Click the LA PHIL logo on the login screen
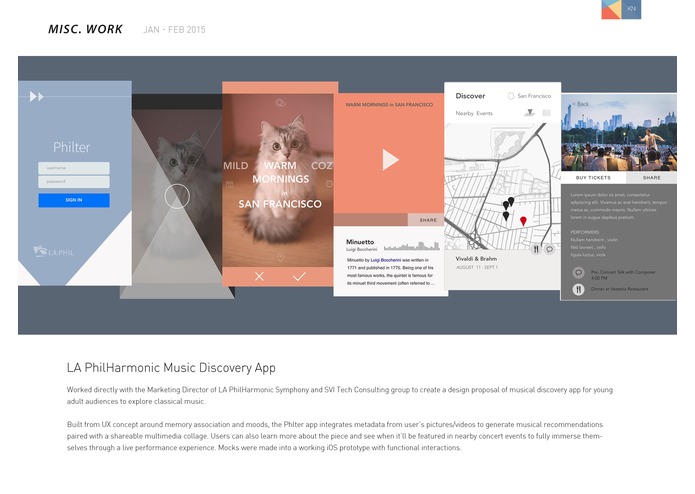This screenshot has height=494, width=695. pyautogui.click(x=54, y=252)
